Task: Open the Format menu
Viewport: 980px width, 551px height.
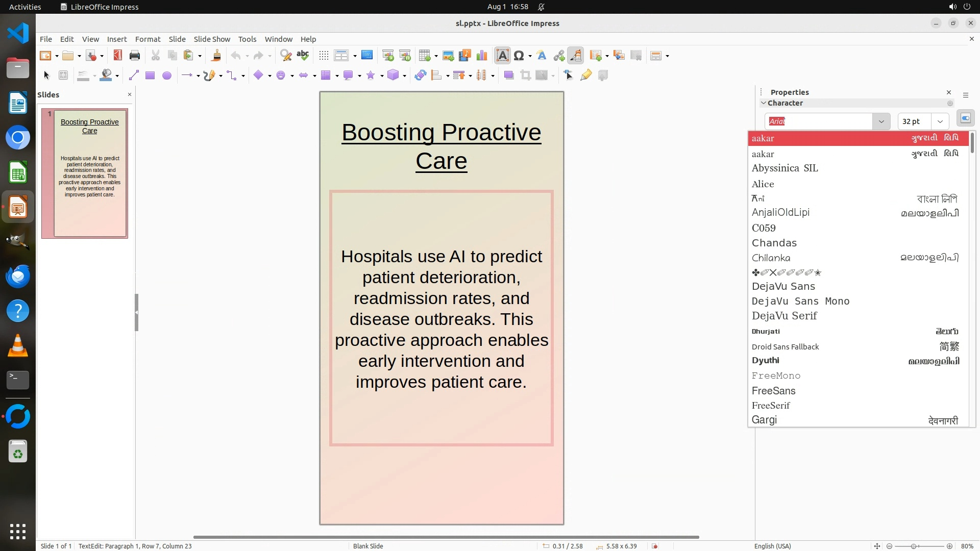Action: 148,39
